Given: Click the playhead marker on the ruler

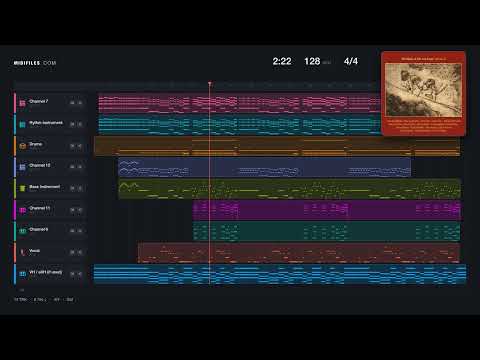Looking at the screenshot, I should tap(210, 83).
